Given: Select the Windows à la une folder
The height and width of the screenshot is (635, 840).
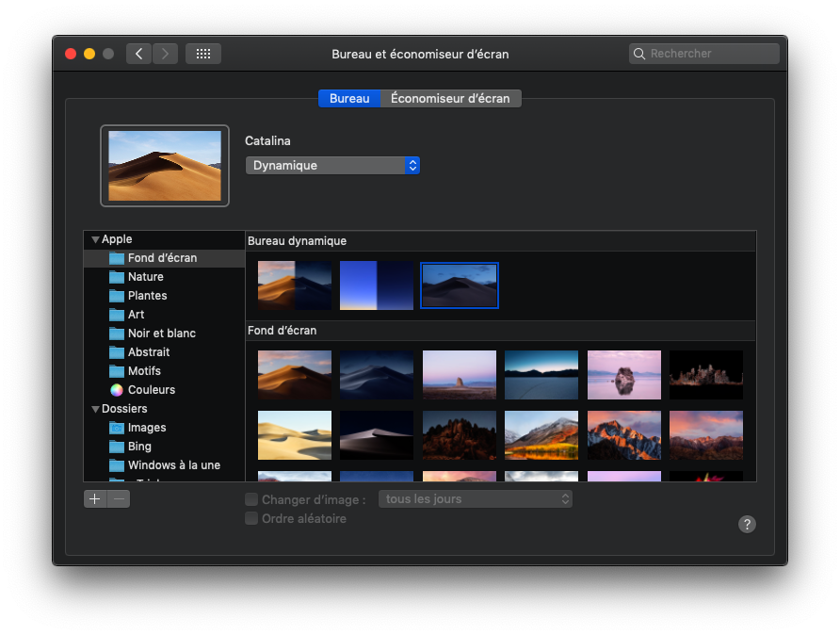Looking at the screenshot, I should click(x=173, y=465).
